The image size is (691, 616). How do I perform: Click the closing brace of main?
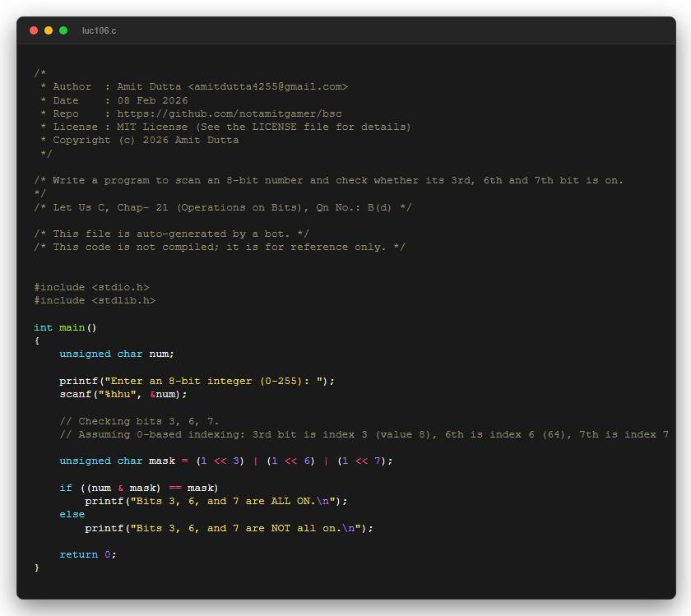pyautogui.click(x=37, y=567)
